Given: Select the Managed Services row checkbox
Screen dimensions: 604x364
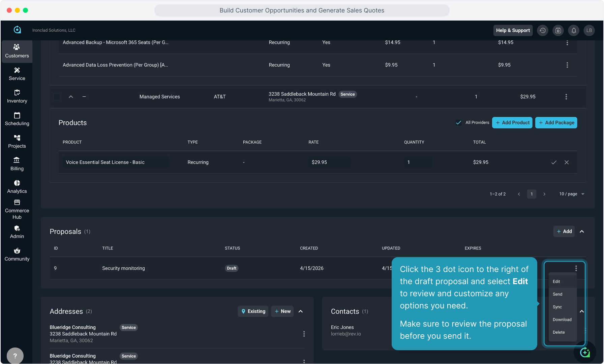Looking at the screenshot, I should coord(57,97).
